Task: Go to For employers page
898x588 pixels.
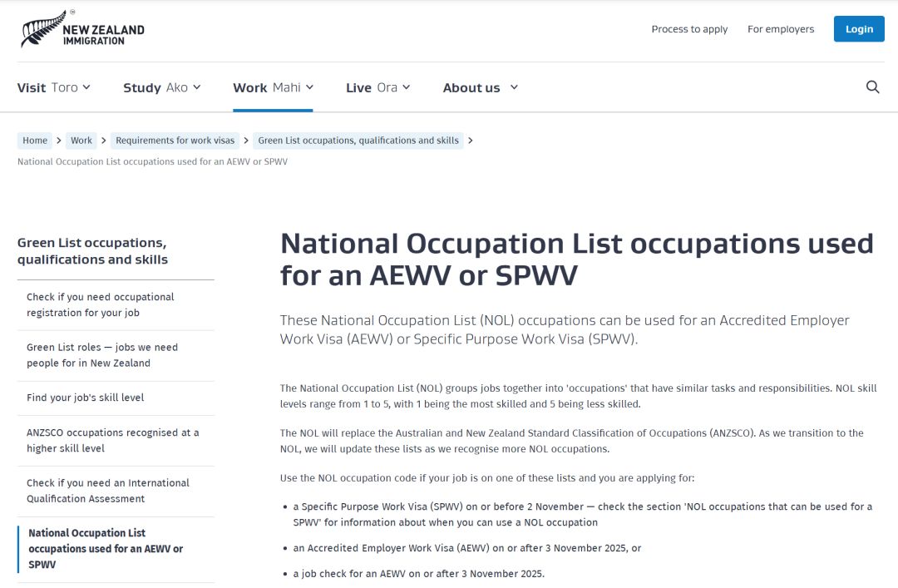Action: [x=781, y=29]
